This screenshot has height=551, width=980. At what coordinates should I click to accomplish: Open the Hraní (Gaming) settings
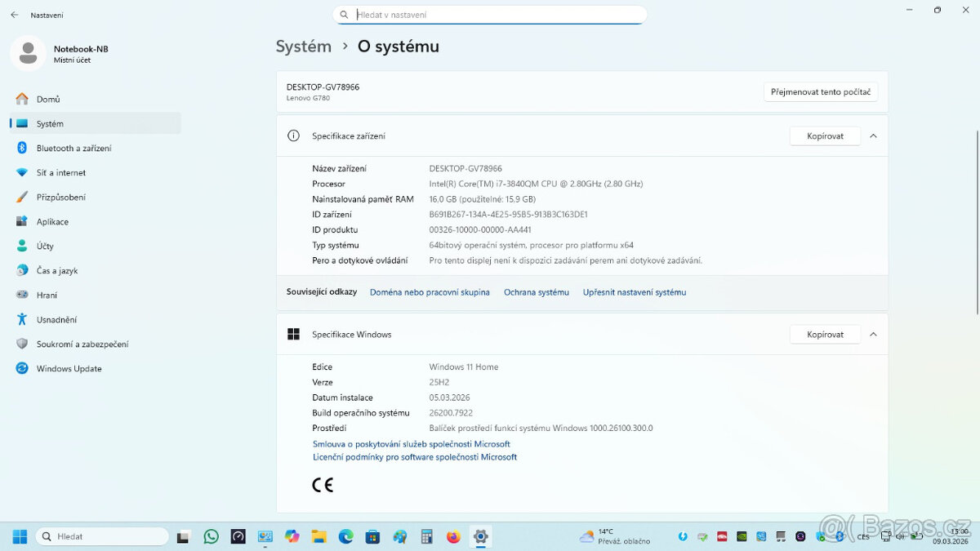point(49,295)
